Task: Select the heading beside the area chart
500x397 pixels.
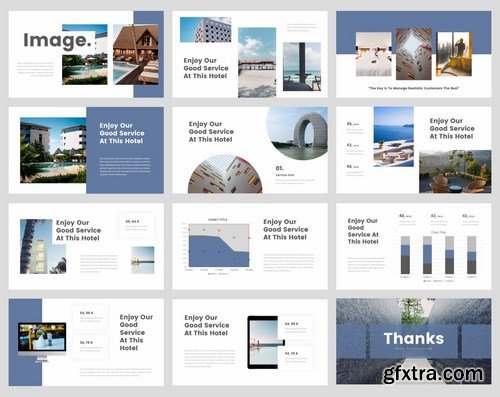Action: tap(286, 229)
